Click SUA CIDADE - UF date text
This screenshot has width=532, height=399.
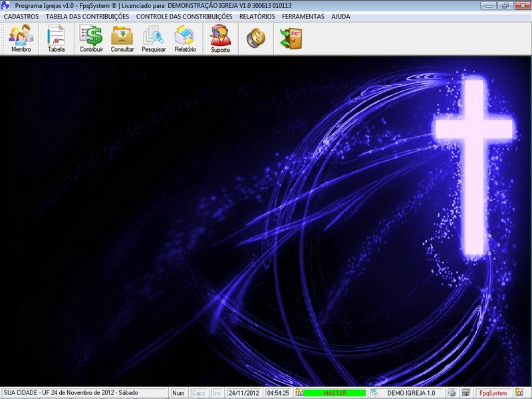[70, 392]
